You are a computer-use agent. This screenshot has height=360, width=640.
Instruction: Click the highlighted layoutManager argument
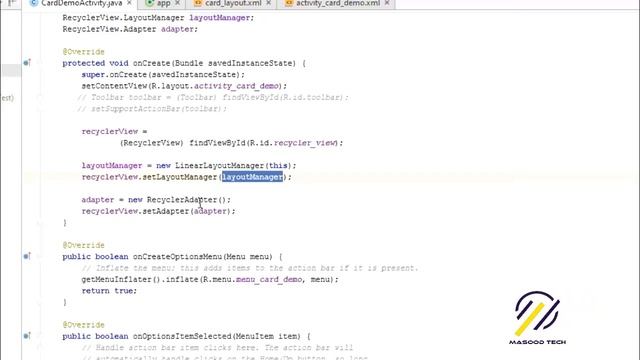click(x=252, y=177)
